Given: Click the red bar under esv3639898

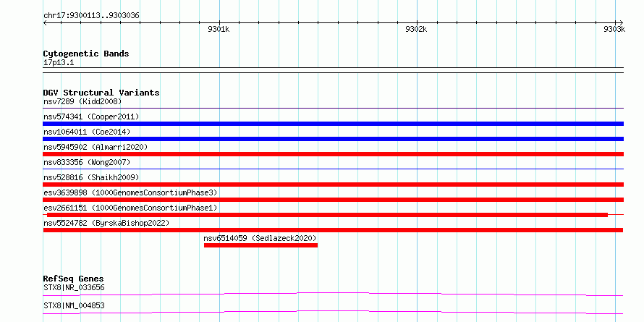Looking at the screenshot, I should 334,200.
